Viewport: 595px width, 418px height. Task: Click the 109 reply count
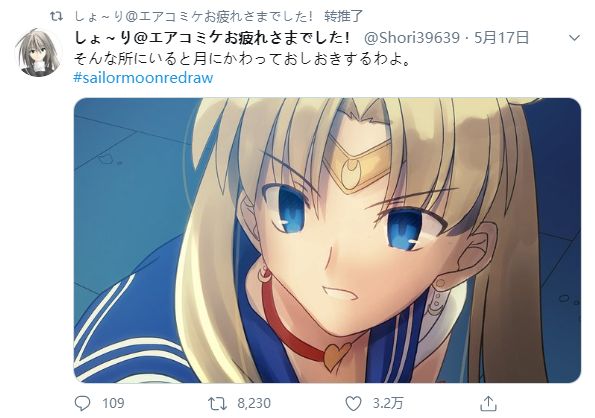click(113, 403)
